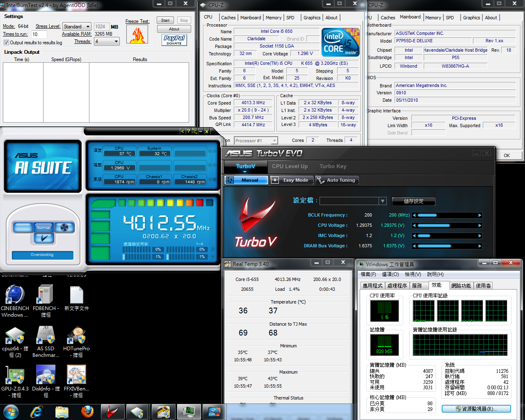Open the FFXIVBench desktop shortcut
The image size is (525, 420).
click(77, 382)
